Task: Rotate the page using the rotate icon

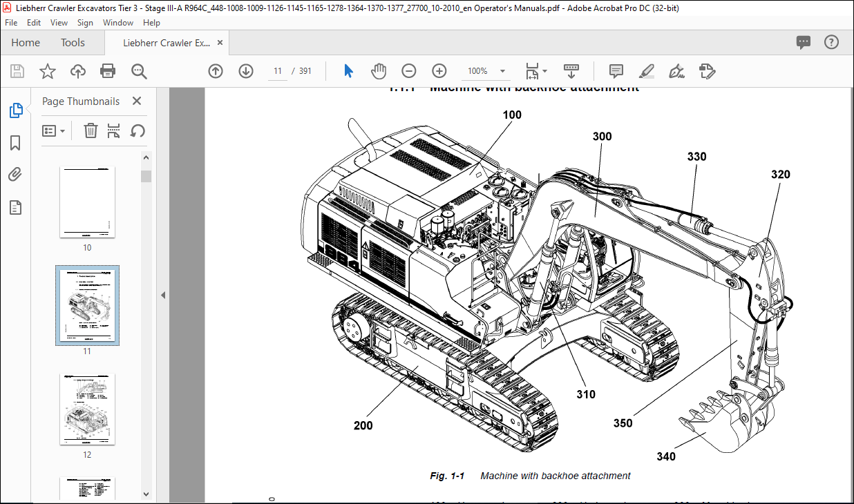Action: point(137,130)
